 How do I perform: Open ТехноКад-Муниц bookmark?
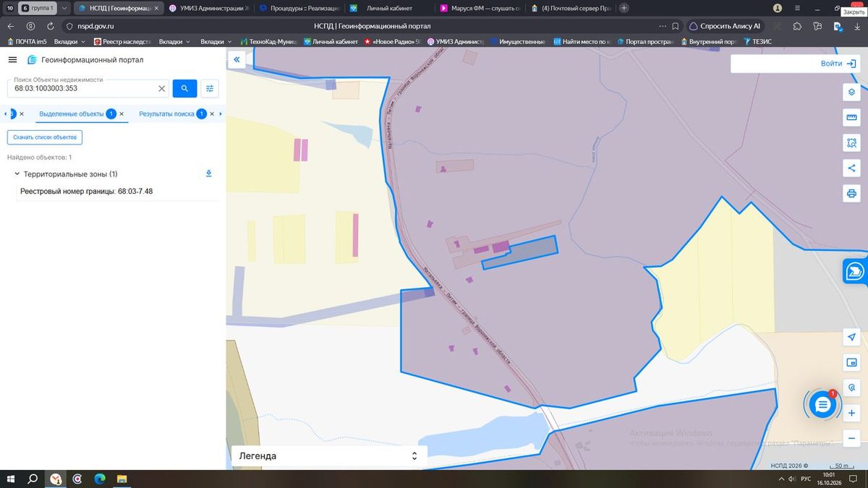point(268,42)
